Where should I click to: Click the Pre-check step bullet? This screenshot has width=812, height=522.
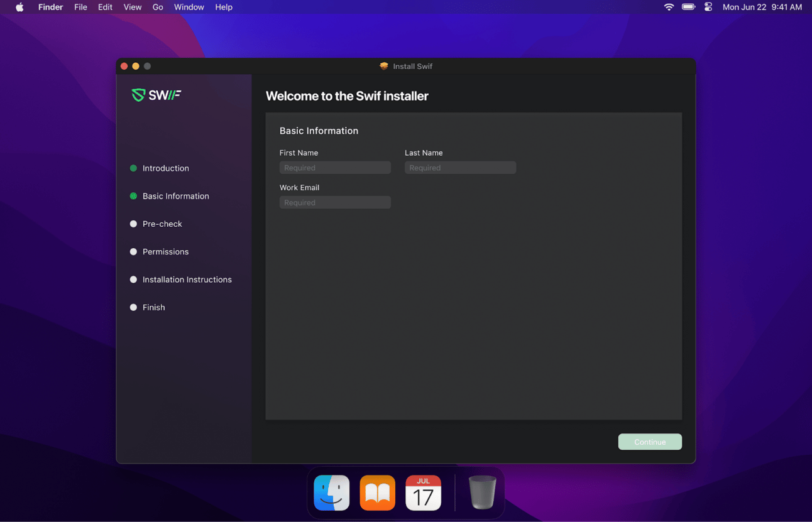pyautogui.click(x=133, y=224)
